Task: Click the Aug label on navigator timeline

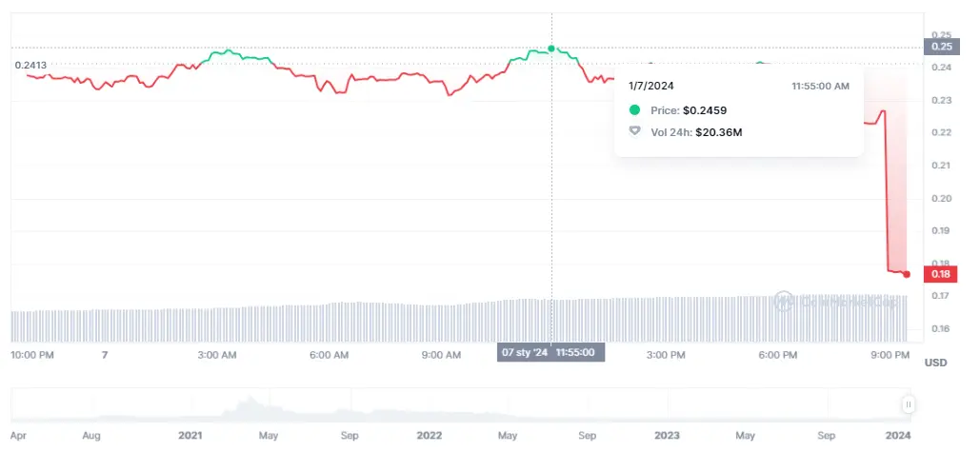Action: point(91,435)
